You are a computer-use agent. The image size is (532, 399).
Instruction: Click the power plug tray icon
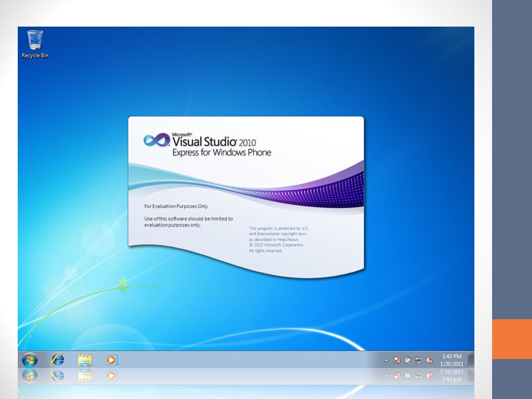pos(407,360)
